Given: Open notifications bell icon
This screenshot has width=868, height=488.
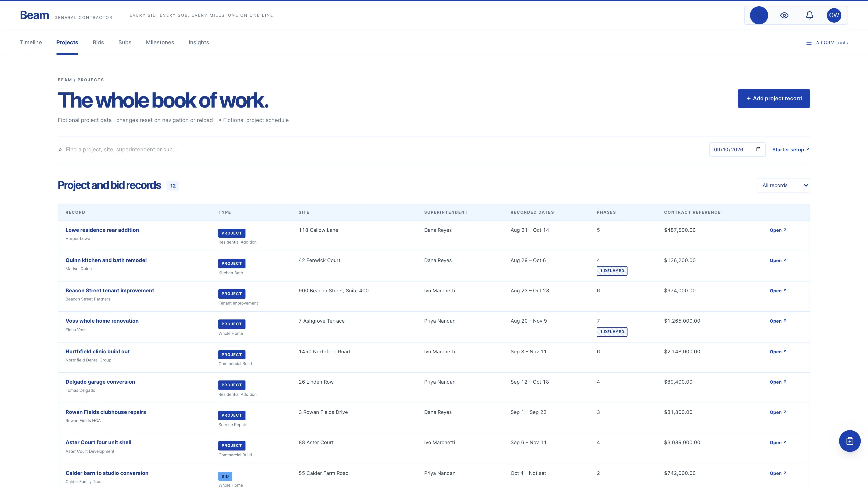Looking at the screenshot, I should [x=809, y=15].
